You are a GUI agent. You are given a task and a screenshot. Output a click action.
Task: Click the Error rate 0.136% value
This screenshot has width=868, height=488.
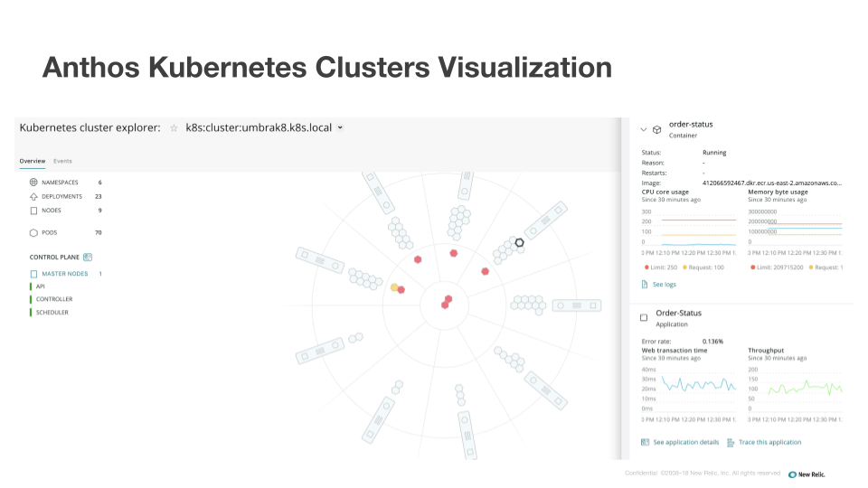click(x=712, y=342)
